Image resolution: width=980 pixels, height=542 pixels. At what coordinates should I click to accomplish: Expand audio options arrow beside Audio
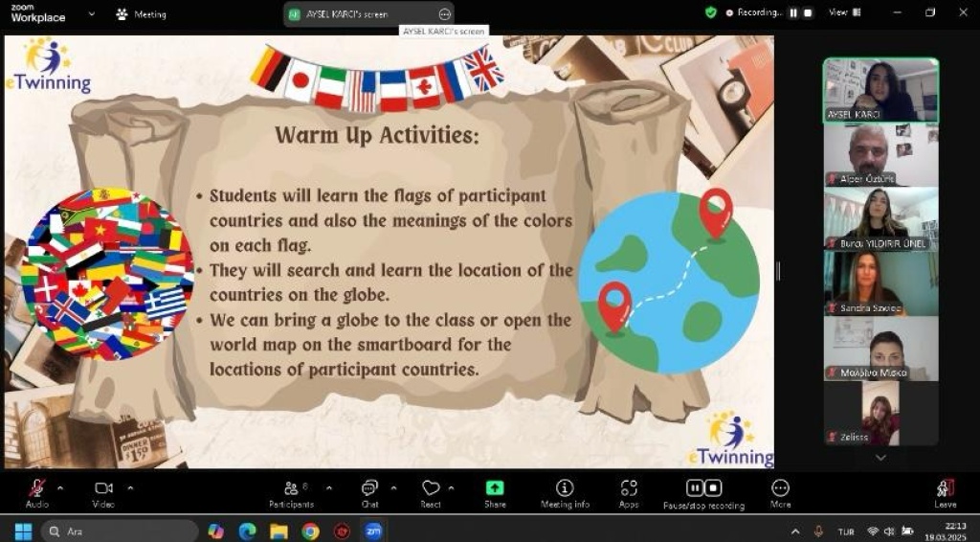click(x=60, y=487)
